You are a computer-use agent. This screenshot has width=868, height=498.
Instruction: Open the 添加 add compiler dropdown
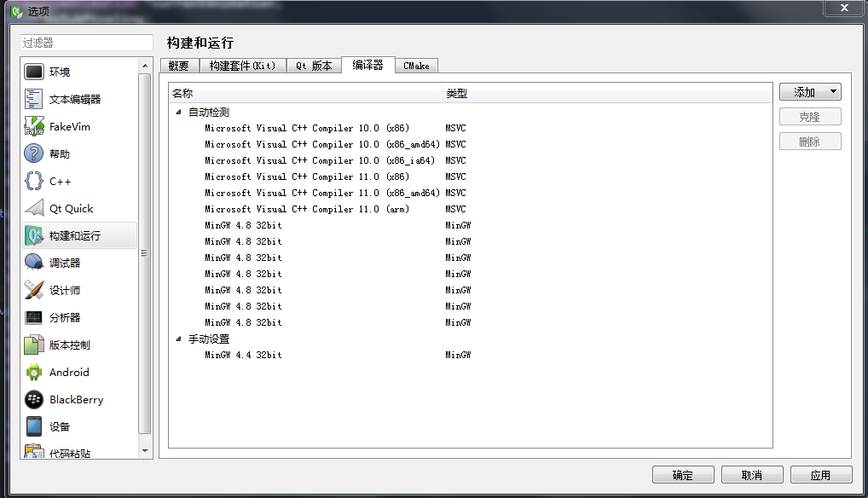[810, 92]
